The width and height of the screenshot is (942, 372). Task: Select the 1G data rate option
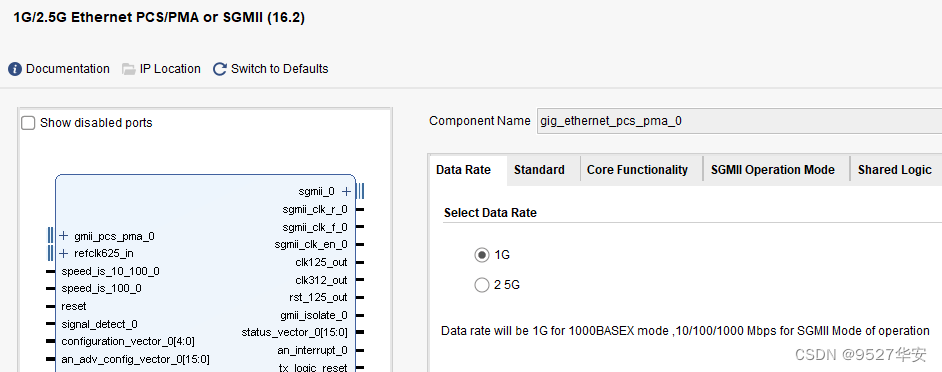pos(482,255)
